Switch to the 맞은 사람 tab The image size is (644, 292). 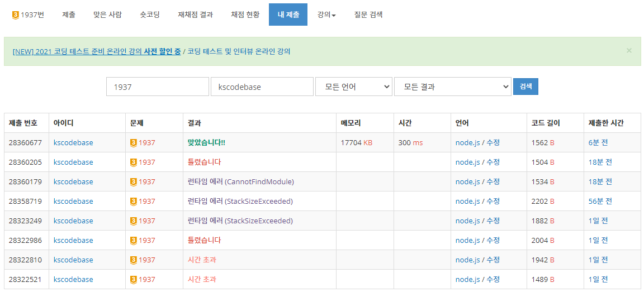[107, 15]
